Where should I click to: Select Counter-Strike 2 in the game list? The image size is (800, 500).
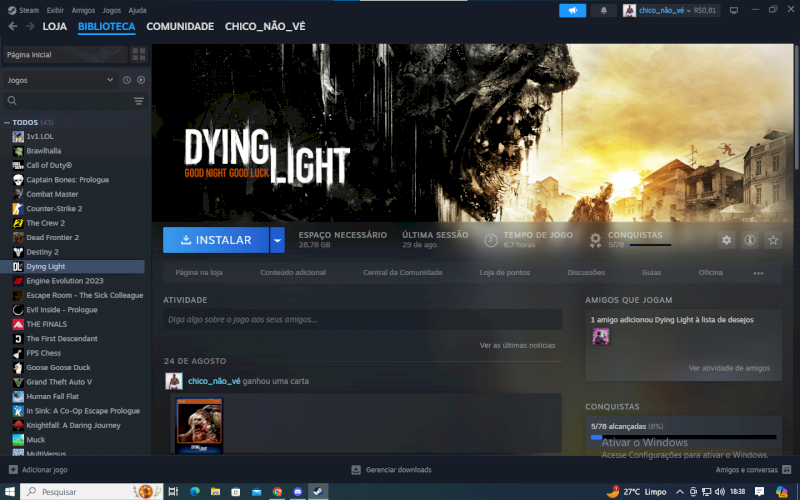pyautogui.click(x=54, y=208)
